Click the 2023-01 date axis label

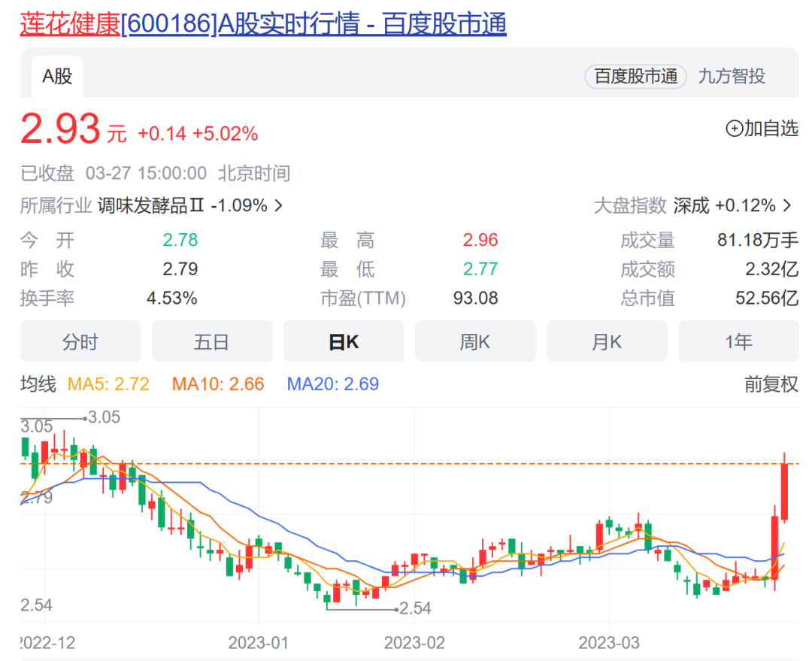[x=259, y=643]
